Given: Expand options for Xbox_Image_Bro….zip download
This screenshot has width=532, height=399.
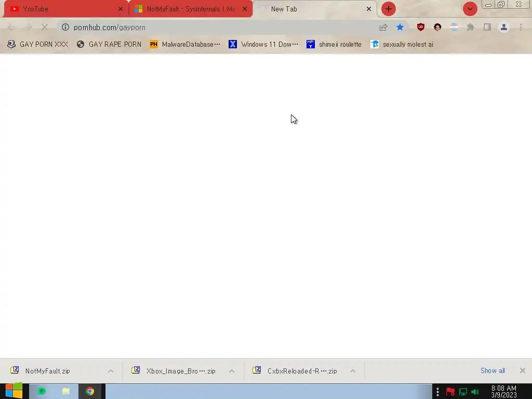Looking at the screenshot, I should coord(232,371).
